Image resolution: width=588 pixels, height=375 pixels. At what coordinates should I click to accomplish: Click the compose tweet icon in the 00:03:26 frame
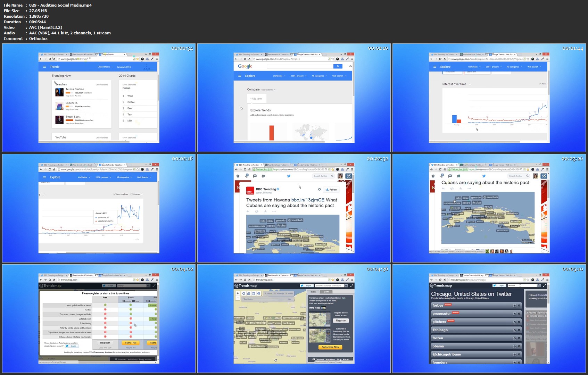(544, 176)
